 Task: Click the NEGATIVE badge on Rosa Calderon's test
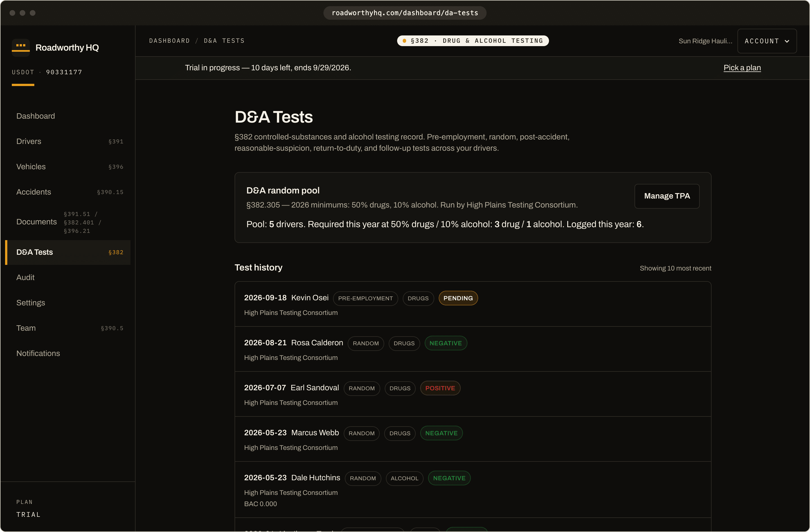pyautogui.click(x=445, y=343)
